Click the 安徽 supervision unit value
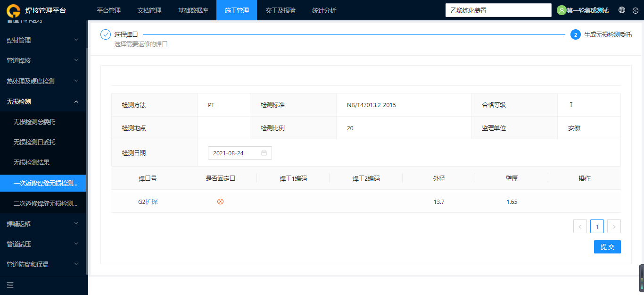This screenshot has height=295, width=644. click(x=574, y=128)
